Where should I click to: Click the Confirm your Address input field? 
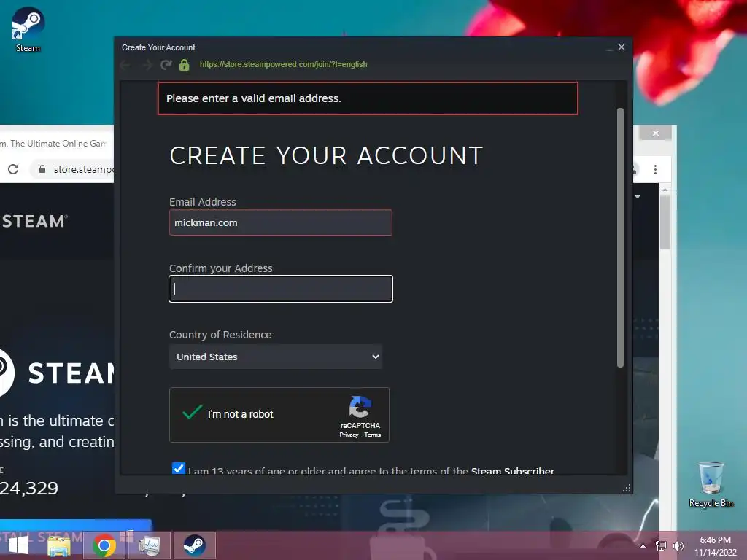point(281,289)
